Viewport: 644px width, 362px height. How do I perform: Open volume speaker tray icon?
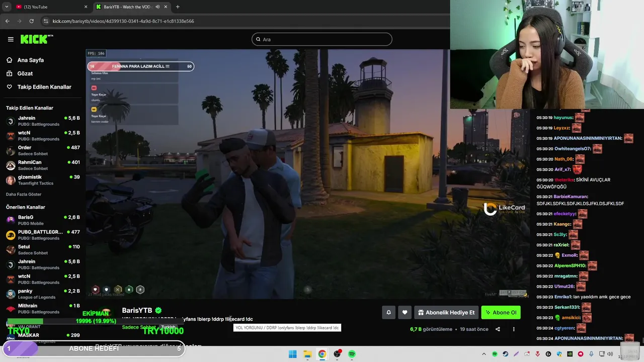(x=610, y=354)
